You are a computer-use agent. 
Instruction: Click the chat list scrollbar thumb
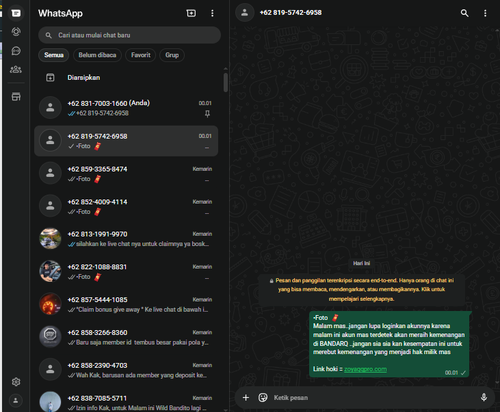point(226,82)
